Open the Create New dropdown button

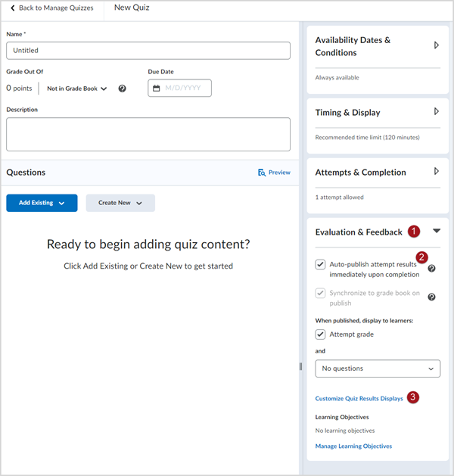click(120, 203)
